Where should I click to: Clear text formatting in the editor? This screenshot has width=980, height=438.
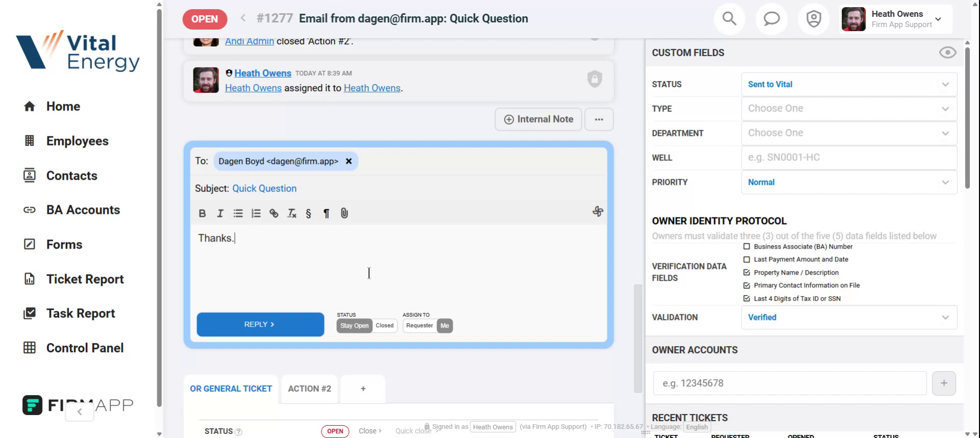tap(291, 213)
